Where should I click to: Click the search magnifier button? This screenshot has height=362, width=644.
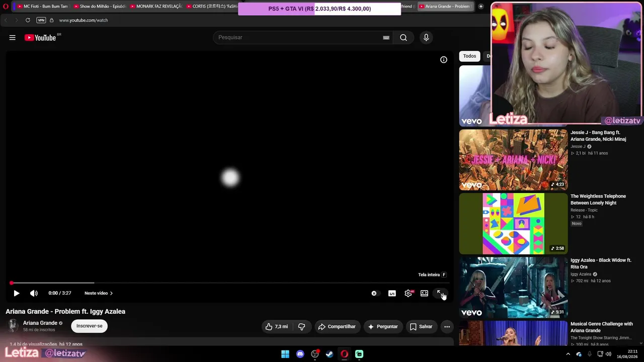click(x=404, y=38)
